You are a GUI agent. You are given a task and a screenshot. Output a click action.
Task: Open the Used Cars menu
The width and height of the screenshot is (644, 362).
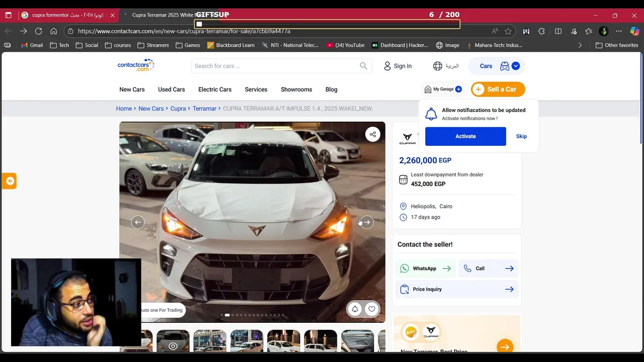click(x=172, y=89)
